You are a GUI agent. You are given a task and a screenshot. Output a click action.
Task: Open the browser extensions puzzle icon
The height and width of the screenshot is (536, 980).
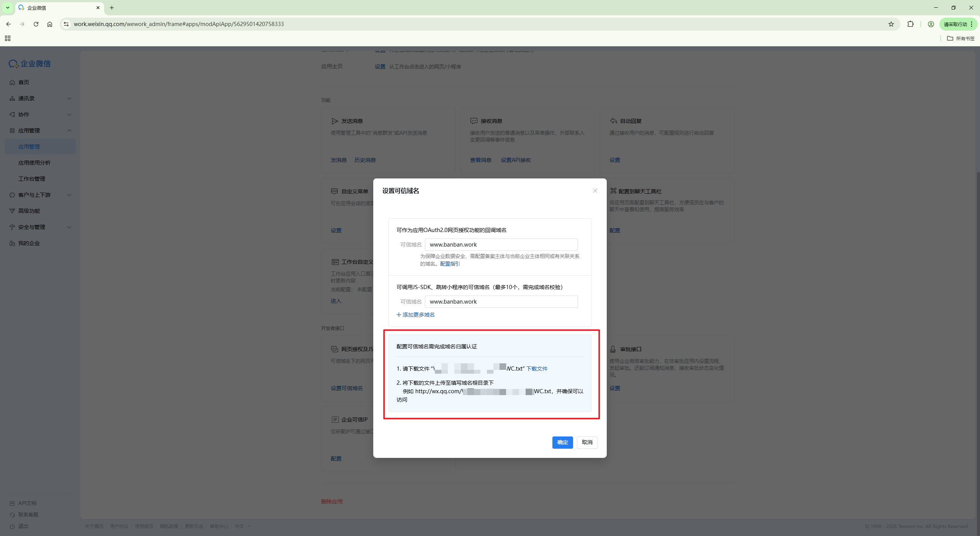[x=911, y=24]
